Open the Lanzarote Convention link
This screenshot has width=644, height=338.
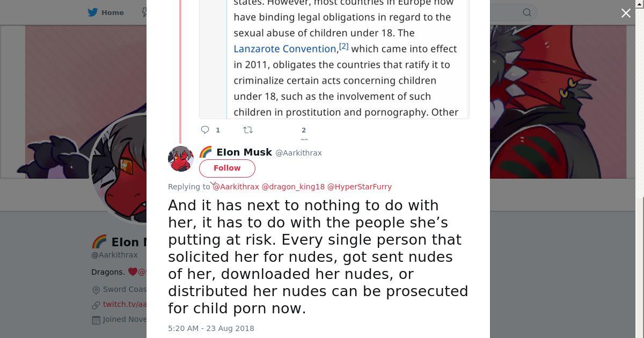pos(284,49)
